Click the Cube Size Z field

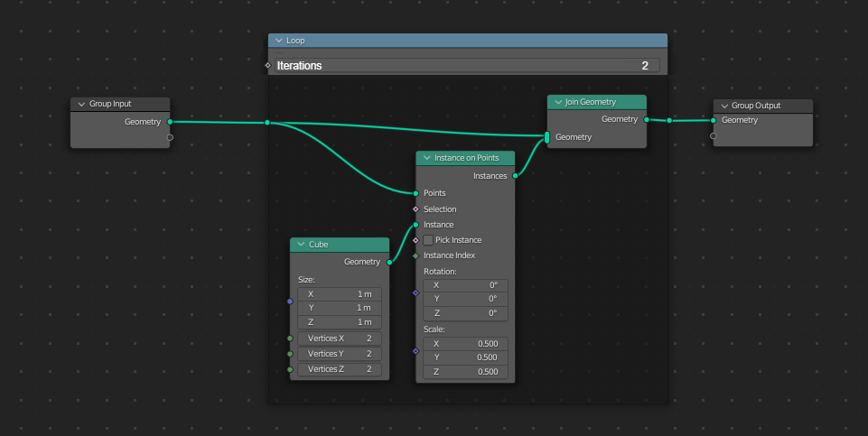pos(340,322)
